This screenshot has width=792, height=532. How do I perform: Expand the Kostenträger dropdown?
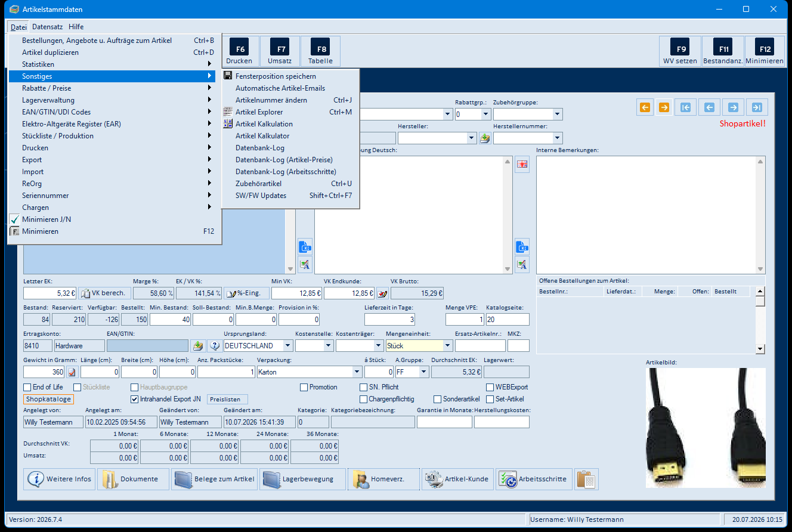pyautogui.click(x=378, y=345)
